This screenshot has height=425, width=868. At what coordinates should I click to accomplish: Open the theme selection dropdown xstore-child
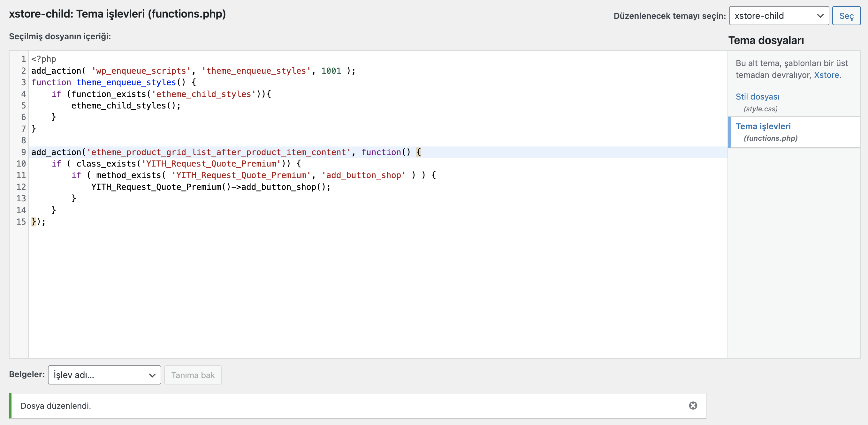[778, 16]
